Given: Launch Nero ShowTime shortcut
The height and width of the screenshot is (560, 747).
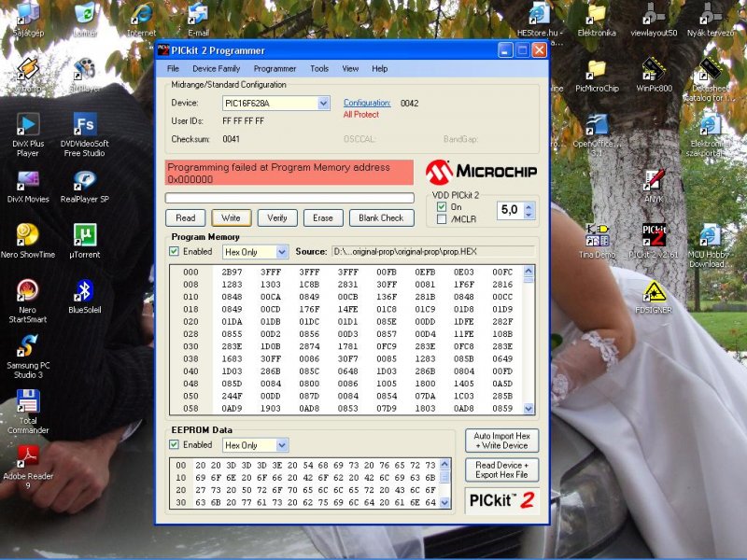Looking at the screenshot, I should point(28,241).
